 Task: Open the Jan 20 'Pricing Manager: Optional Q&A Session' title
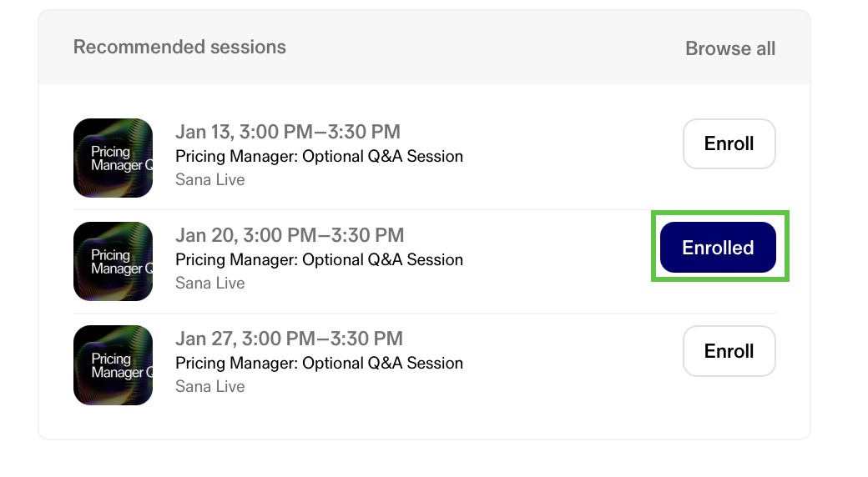tap(319, 259)
